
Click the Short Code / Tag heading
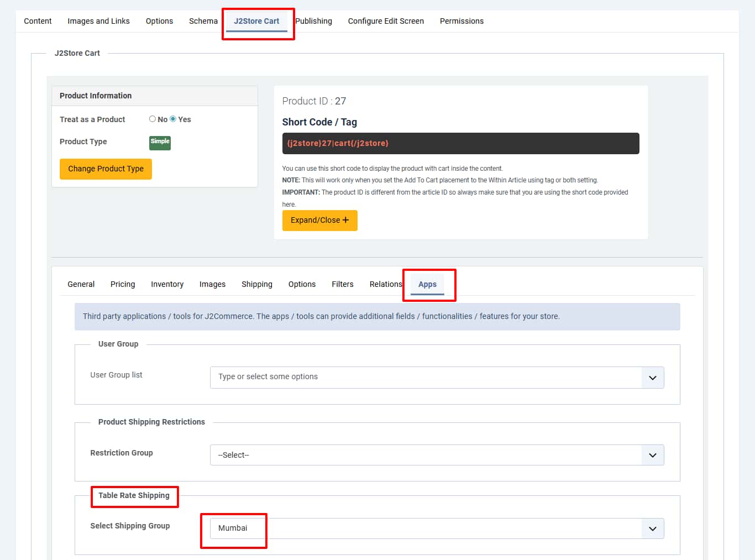pos(319,122)
